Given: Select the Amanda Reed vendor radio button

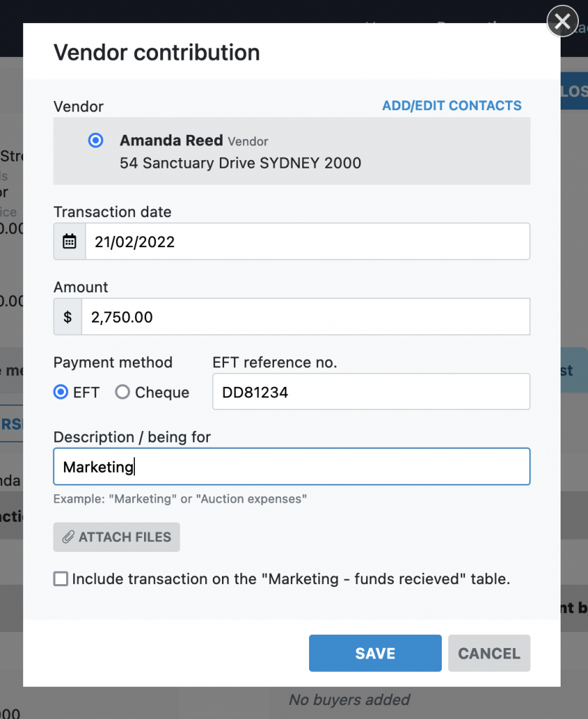Looking at the screenshot, I should (x=96, y=140).
